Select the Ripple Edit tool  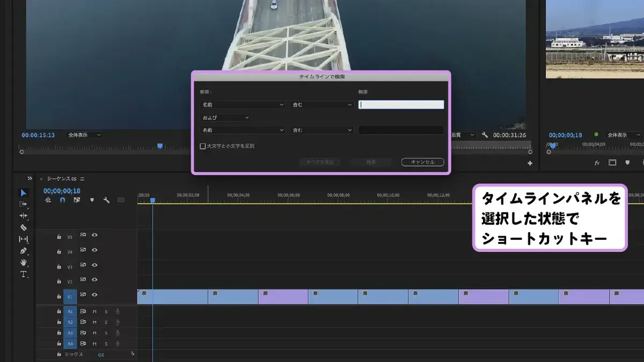[23, 216]
